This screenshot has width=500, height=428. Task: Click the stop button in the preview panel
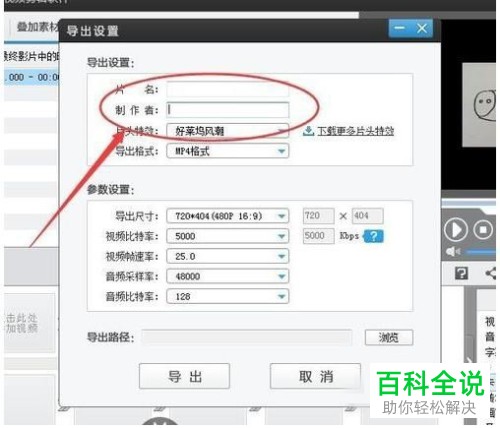pyautogui.click(x=483, y=230)
